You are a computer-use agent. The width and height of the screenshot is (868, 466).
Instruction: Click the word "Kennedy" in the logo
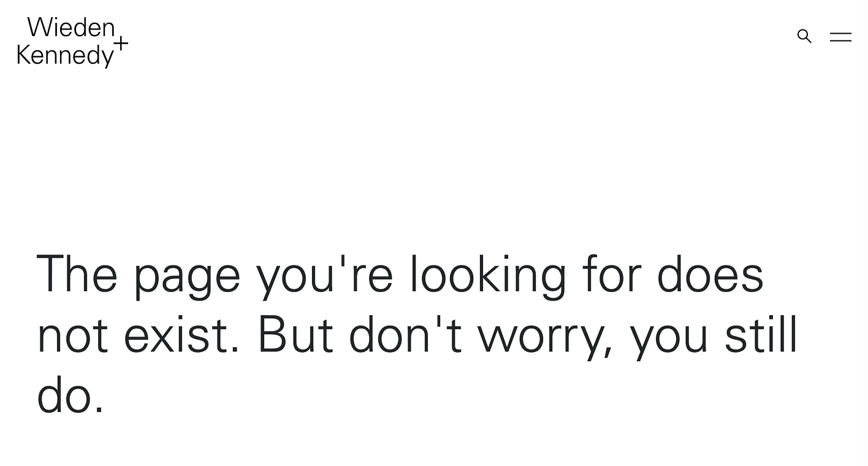pos(65,55)
